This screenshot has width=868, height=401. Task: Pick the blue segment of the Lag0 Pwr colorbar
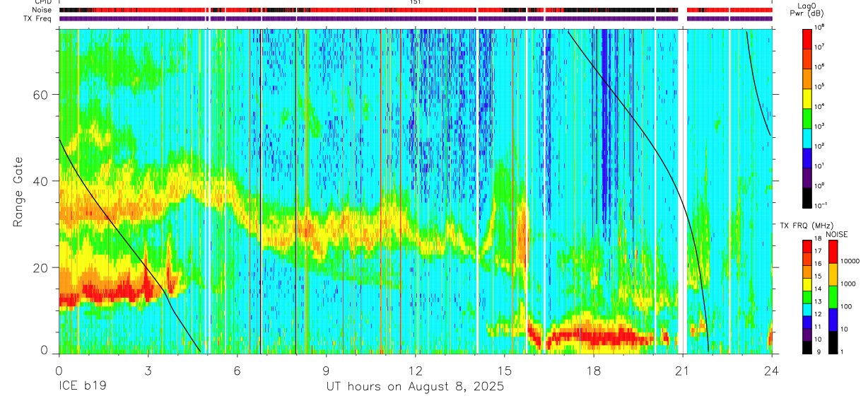[807, 157]
